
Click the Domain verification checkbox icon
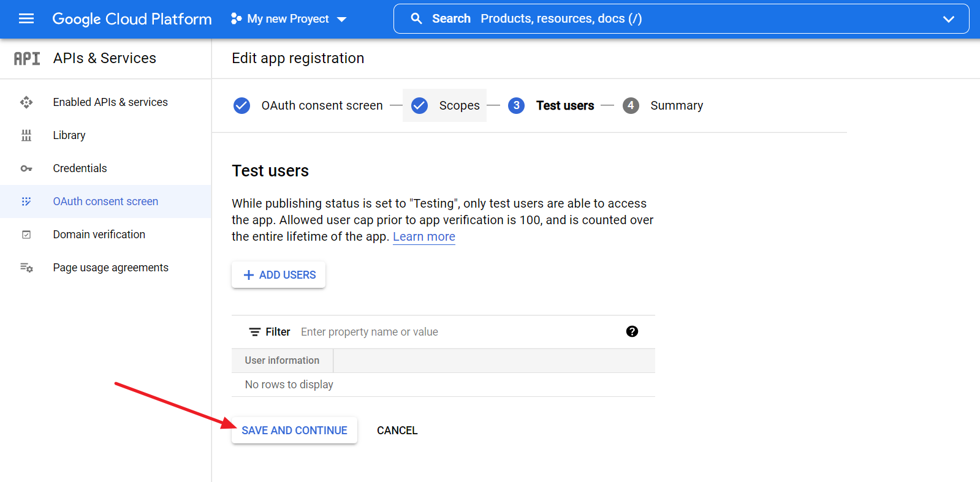(x=26, y=235)
